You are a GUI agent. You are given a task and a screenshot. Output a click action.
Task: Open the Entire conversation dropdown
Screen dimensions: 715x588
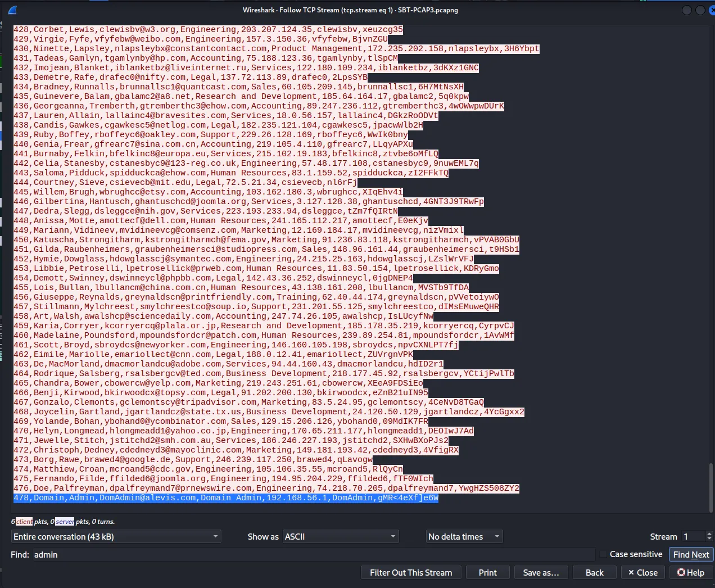[x=116, y=537]
